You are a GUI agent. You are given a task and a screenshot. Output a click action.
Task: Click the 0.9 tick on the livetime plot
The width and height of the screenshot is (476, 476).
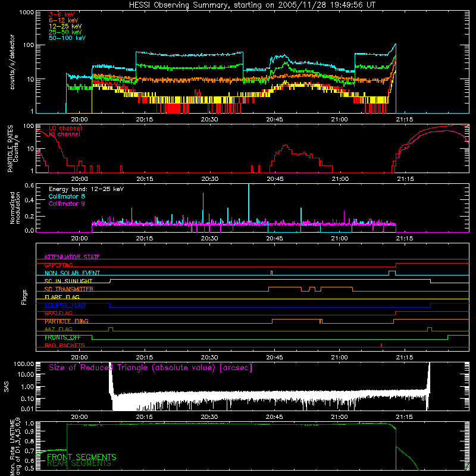29,431
